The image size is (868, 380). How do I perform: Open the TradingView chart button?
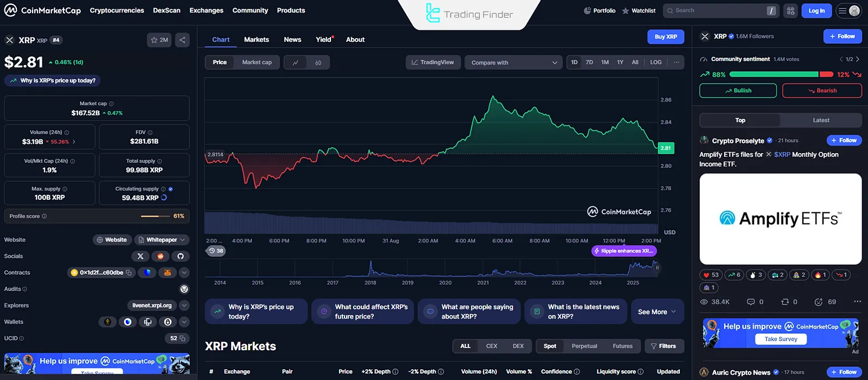pyautogui.click(x=433, y=62)
